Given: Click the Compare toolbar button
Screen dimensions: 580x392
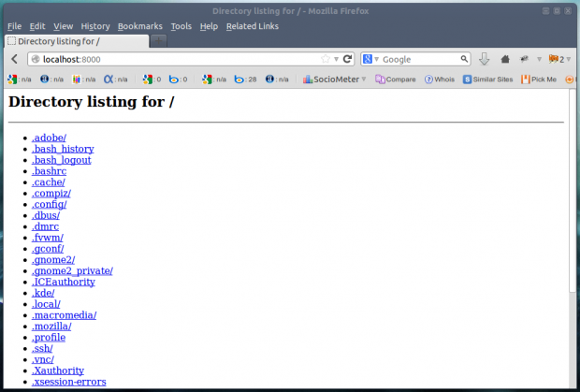Looking at the screenshot, I should coord(396,80).
